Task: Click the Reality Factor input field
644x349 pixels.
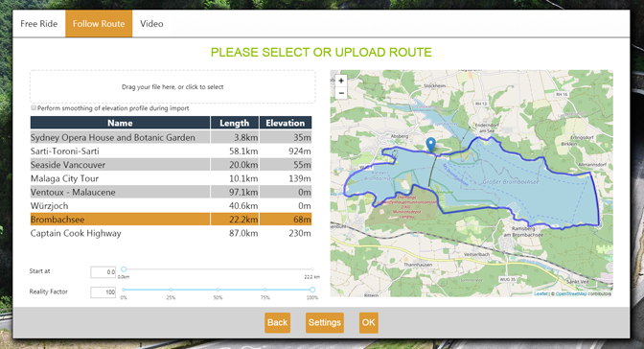Action: pos(103,292)
